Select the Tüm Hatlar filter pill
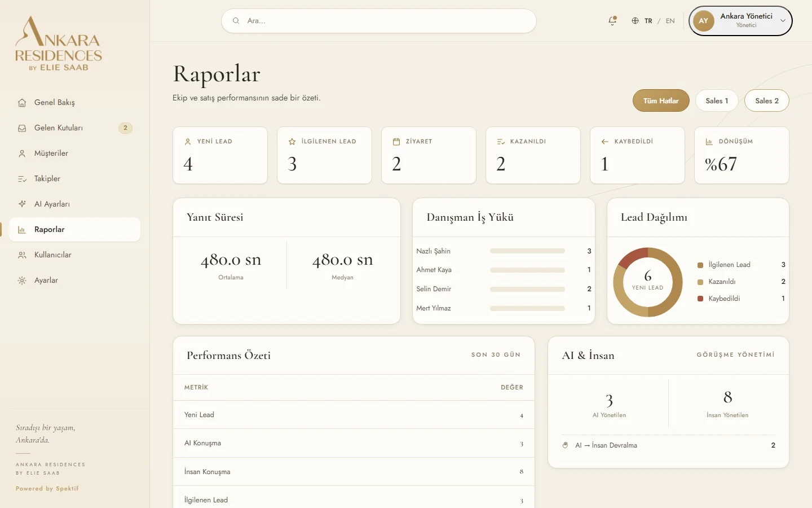This screenshot has width=812, height=508. [661, 100]
